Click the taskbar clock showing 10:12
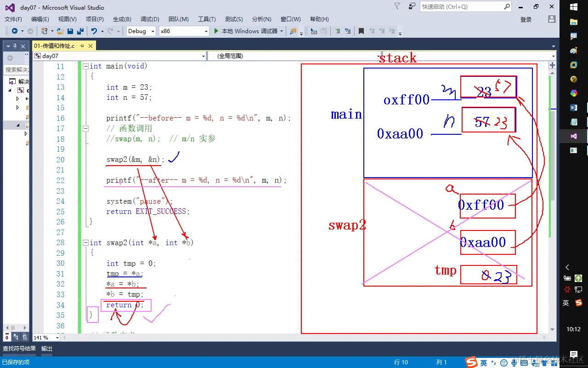This screenshot has width=588, height=368. point(573,329)
